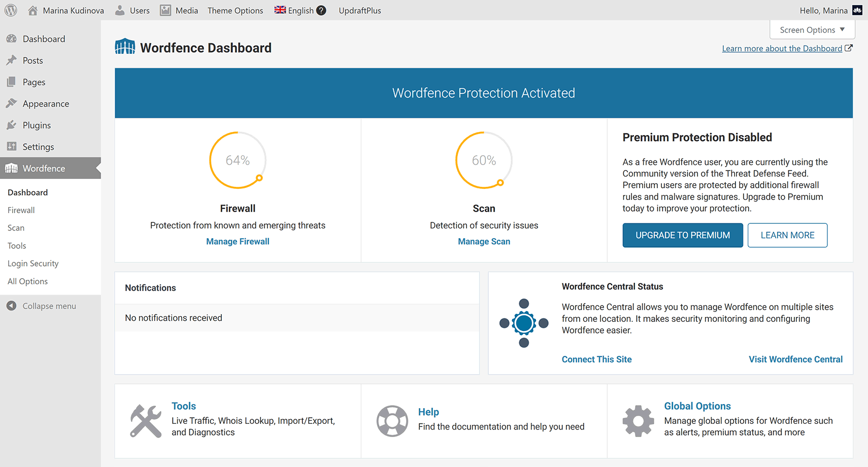Click the Wordfence fence icon in sidebar
The width and height of the screenshot is (868, 467).
click(x=12, y=168)
